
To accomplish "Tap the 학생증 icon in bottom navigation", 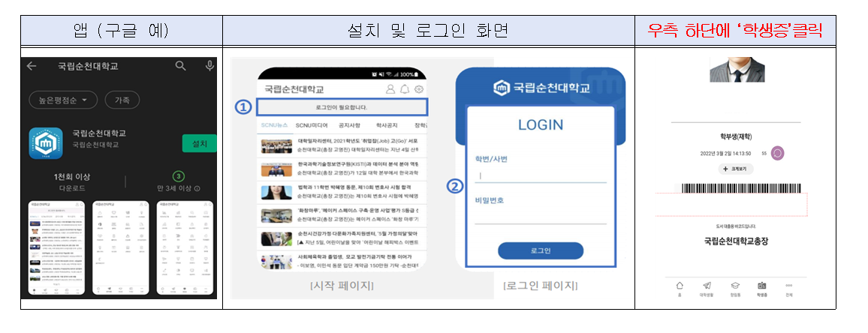I will point(762,286).
